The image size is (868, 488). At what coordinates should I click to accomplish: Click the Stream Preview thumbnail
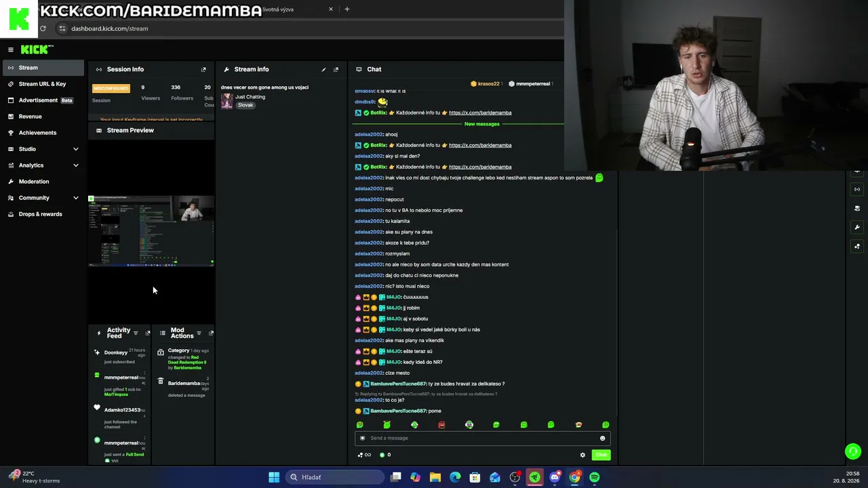point(151,231)
